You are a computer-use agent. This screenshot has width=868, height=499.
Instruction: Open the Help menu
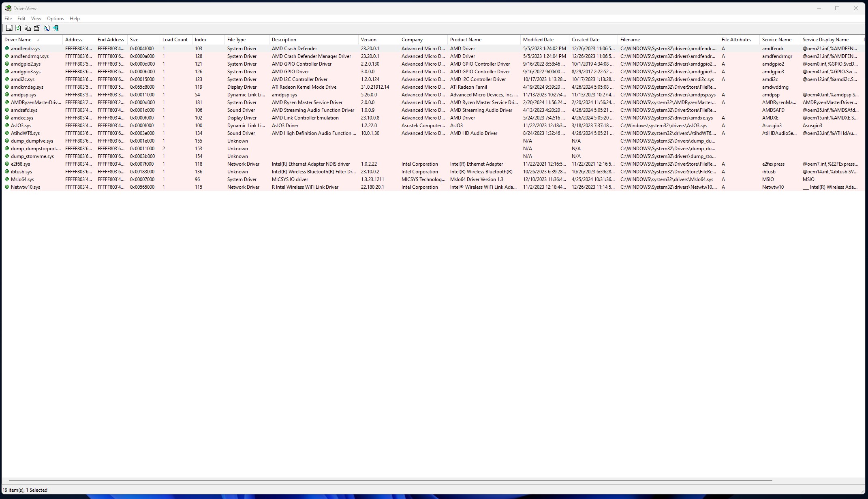75,19
